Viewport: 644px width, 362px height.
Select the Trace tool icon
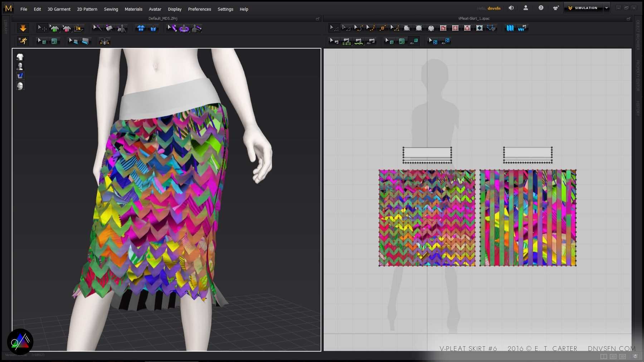coord(492,28)
